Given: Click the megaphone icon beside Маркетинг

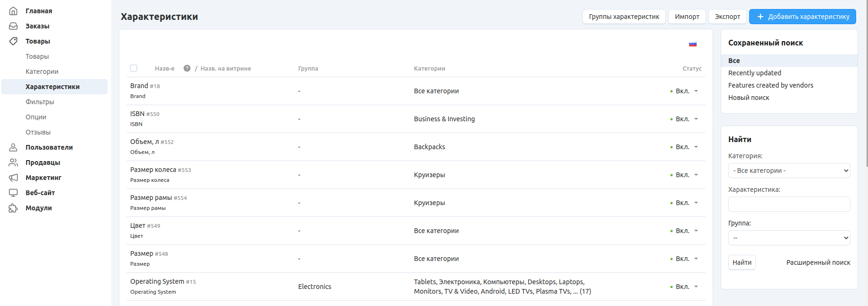Looking at the screenshot, I should click(13, 178).
